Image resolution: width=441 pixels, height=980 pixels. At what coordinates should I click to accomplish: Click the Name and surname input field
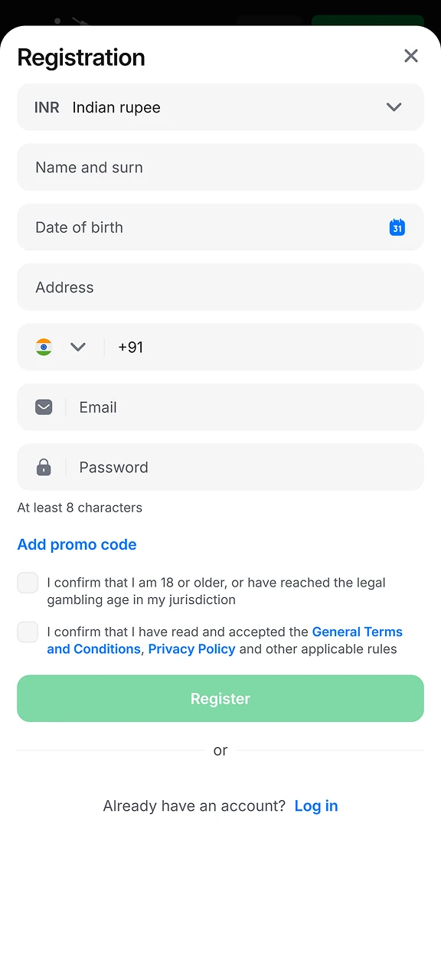point(220,167)
